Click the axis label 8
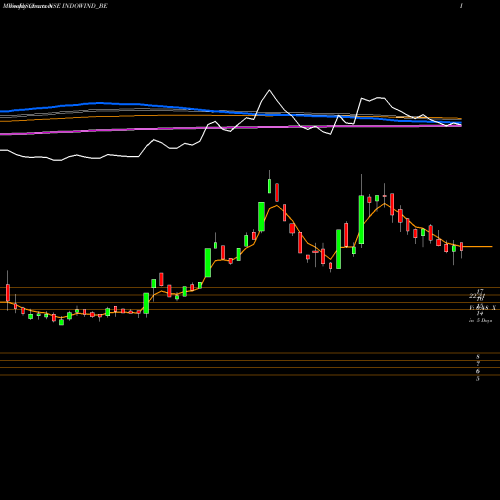The height and width of the screenshot is (500, 500). point(478,357)
